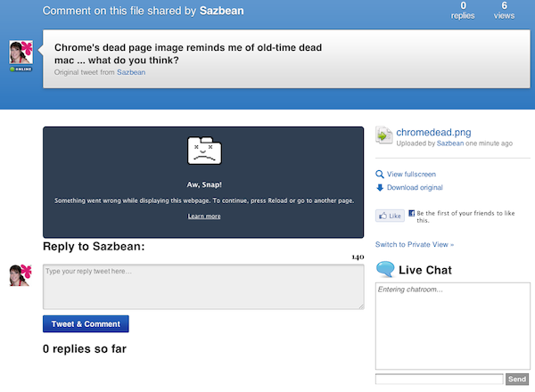This screenshot has width=535, height=392.
Task: Click the Facebook logo icon
Action: pos(412,214)
